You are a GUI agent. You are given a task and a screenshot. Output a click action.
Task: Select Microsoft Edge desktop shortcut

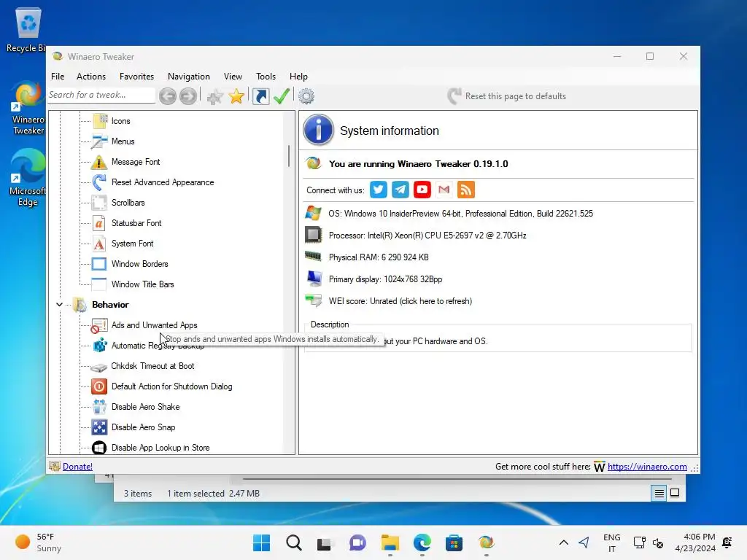pyautogui.click(x=28, y=177)
